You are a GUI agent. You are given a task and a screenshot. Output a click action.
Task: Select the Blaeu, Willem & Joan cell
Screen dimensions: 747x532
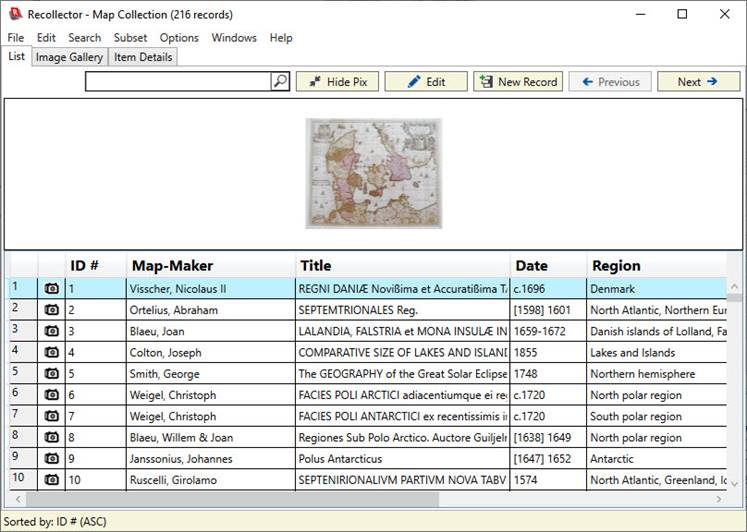pyautogui.click(x=211, y=437)
